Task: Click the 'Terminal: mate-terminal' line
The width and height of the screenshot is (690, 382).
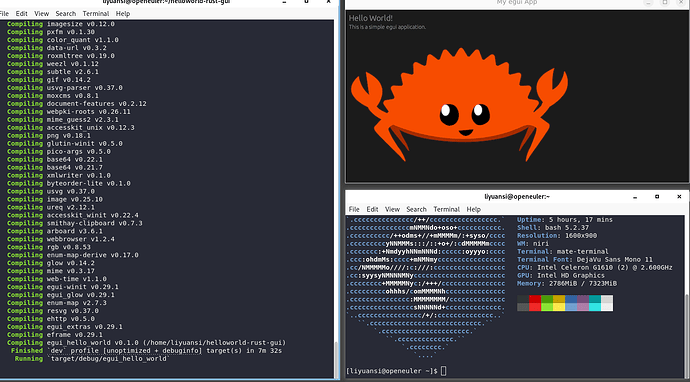Action: (x=563, y=251)
